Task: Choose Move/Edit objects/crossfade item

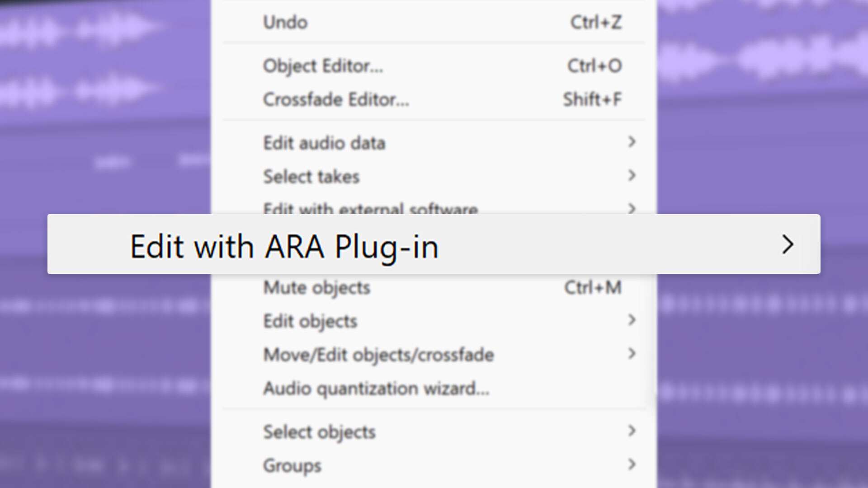Action: point(434,355)
